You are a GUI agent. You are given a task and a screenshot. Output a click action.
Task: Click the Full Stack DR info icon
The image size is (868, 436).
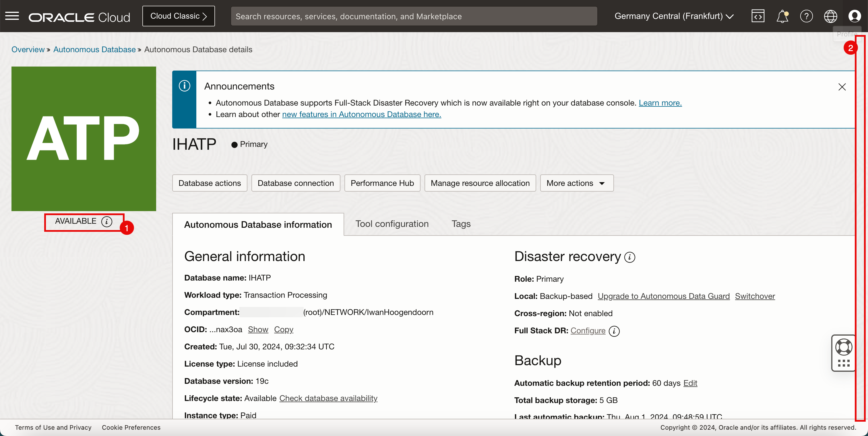click(614, 331)
